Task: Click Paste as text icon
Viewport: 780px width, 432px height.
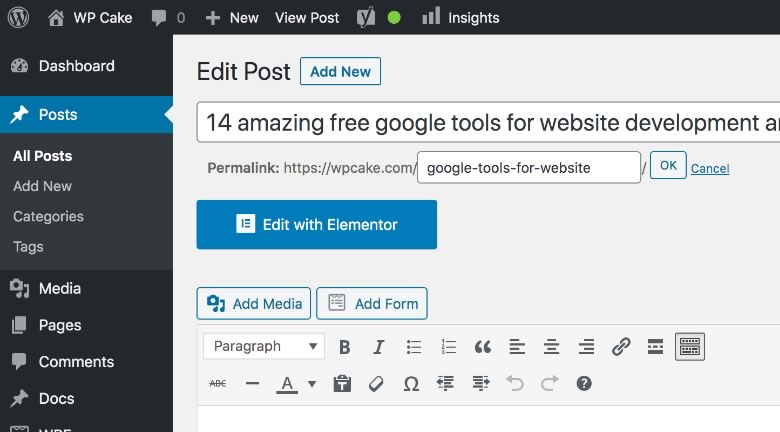Action: pyautogui.click(x=342, y=384)
